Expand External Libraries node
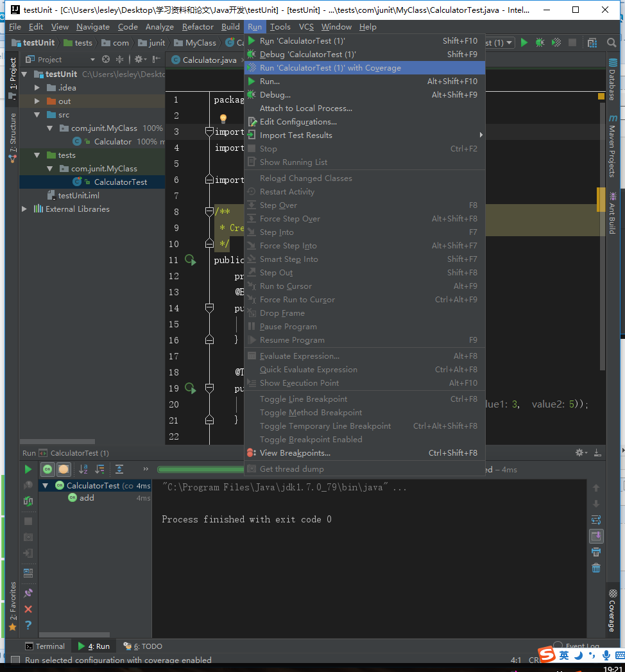The image size is (625, 672). [25, 209]
